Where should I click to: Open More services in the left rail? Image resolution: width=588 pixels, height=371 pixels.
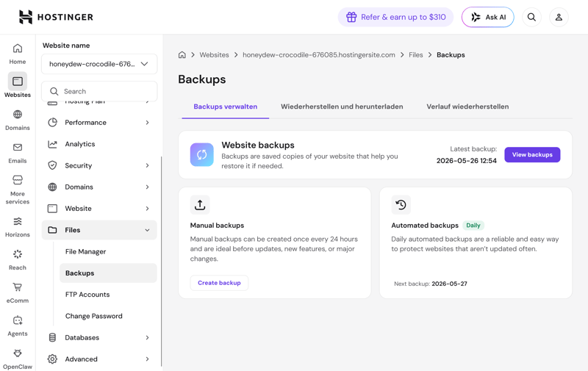click(x=18, y=190)
